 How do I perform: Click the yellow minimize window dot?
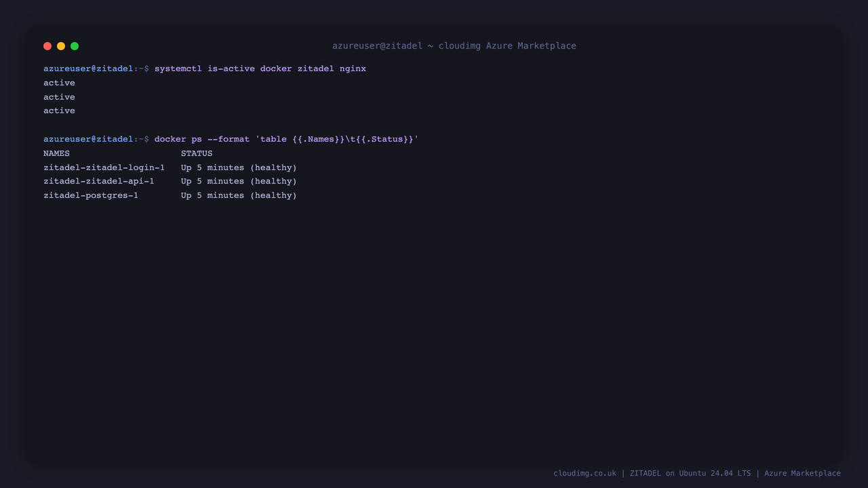click(61, 46)
